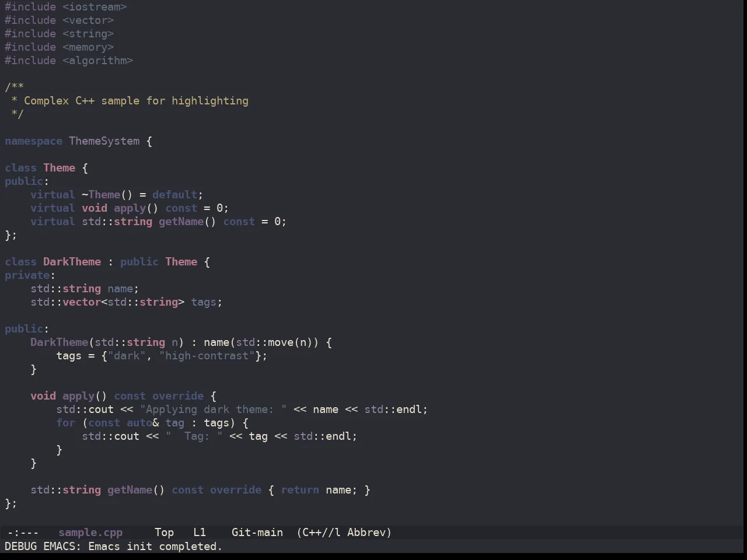
Task: Click the DarkTheme constructor name
Action: tap(60, 342)
